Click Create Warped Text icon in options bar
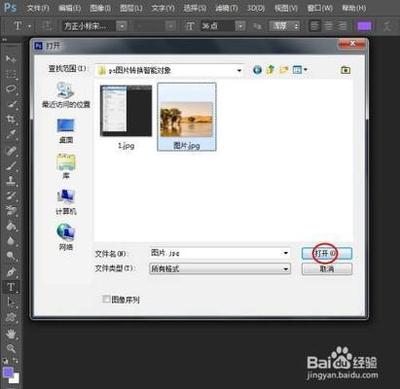The image size is (400, 389). pos(387,26)
